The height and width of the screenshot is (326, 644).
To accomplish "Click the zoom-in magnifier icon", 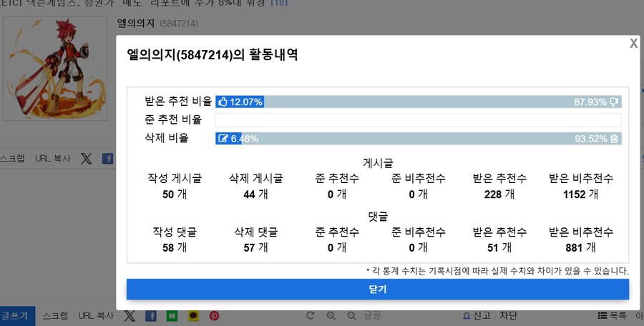I will 331,315.
